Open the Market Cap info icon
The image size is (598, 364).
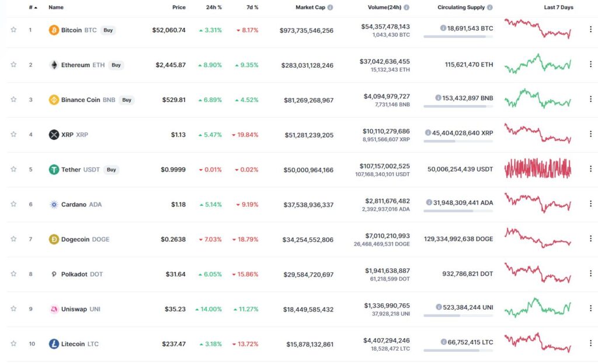coord(331,7)
